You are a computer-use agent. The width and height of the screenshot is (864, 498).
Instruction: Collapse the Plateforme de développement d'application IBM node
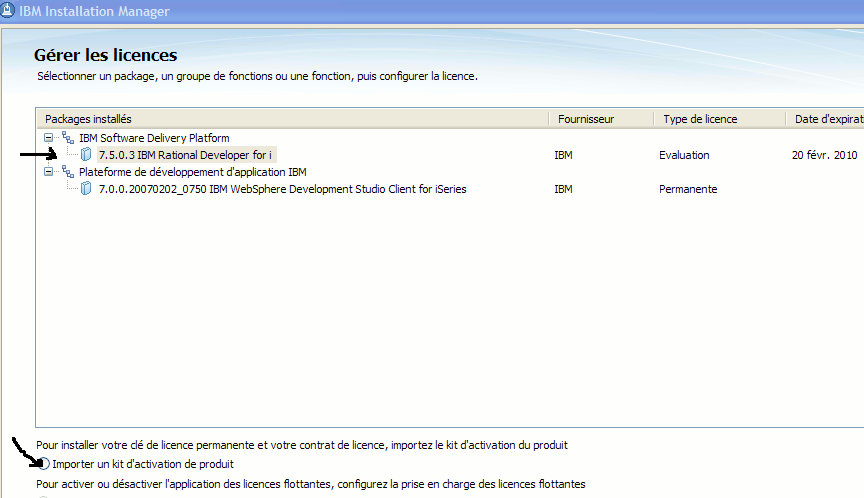point(48,172)
